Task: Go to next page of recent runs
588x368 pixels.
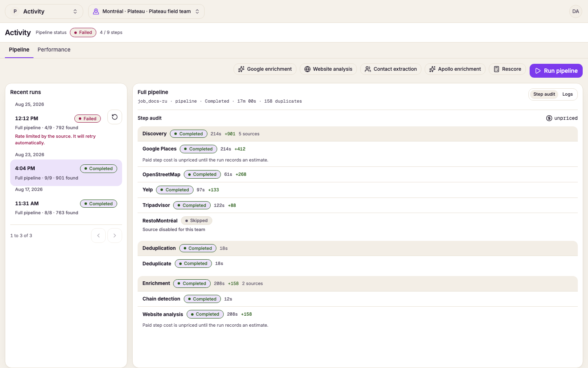Action: click(x=115, y=236)
